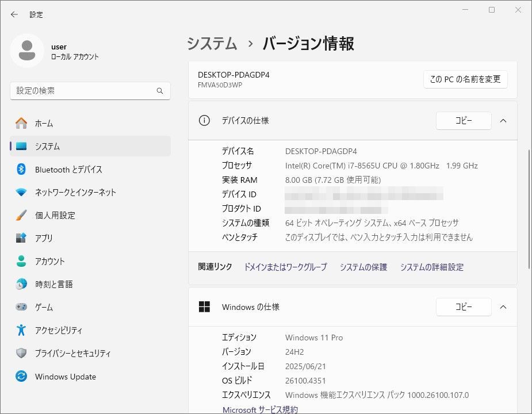Maximize the 設定 window
This screenshot has height=414, width=532.
coord(491,10)
